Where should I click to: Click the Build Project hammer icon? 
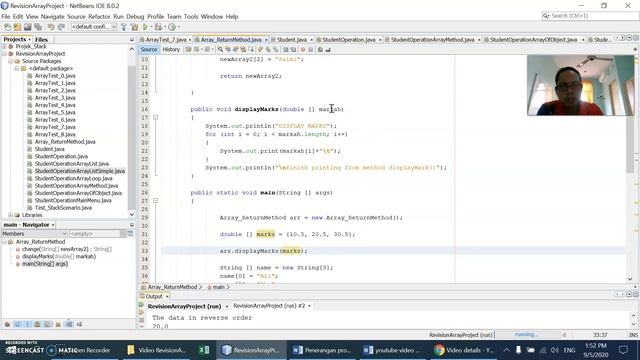pos(124,27)
